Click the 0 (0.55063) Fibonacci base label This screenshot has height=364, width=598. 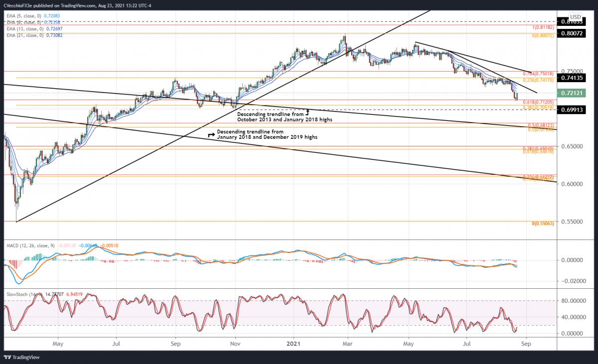coord(540,224)
